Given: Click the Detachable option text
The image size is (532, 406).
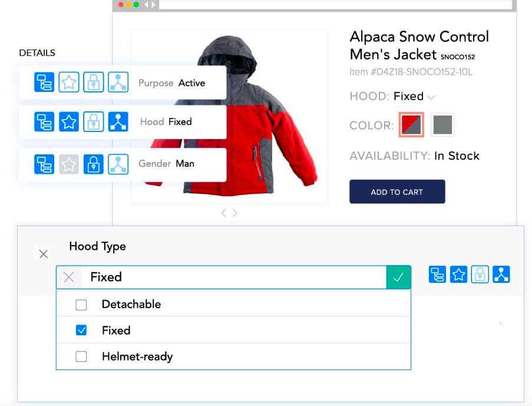Looking at the screenshot, I should point(131,304).
